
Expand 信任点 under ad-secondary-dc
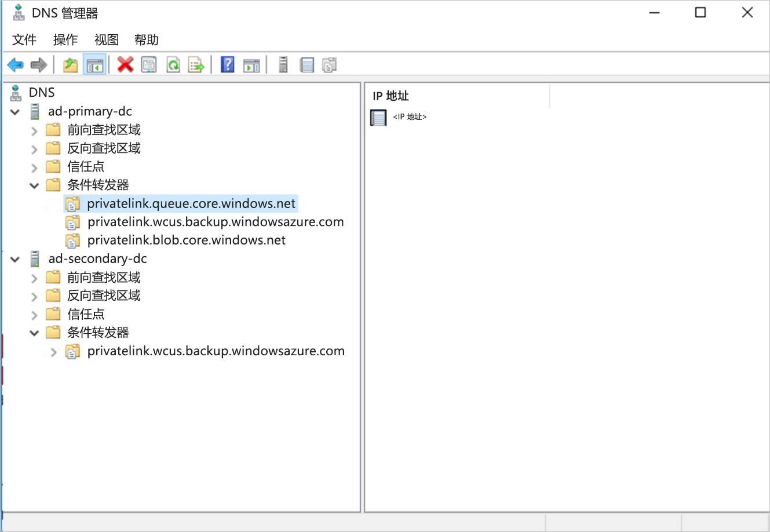34,315
